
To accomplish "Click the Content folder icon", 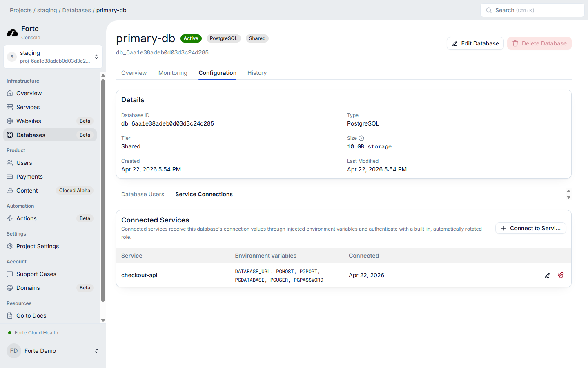I will click(10, 191).
